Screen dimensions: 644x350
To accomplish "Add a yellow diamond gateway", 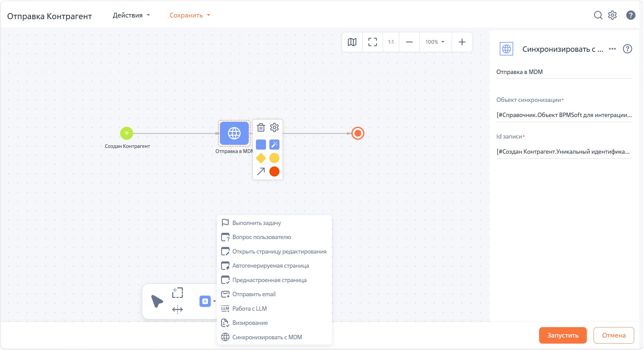I will click(261, 158).
